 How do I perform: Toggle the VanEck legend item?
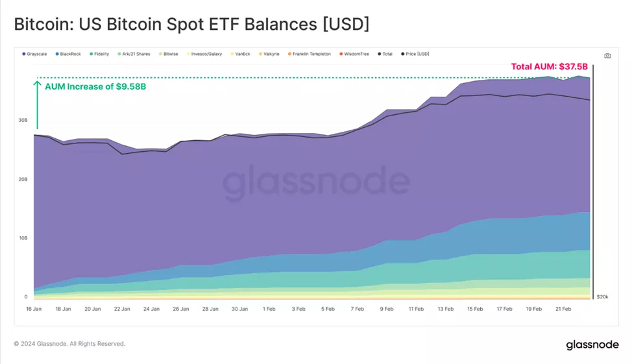click(x=240, y=54)
